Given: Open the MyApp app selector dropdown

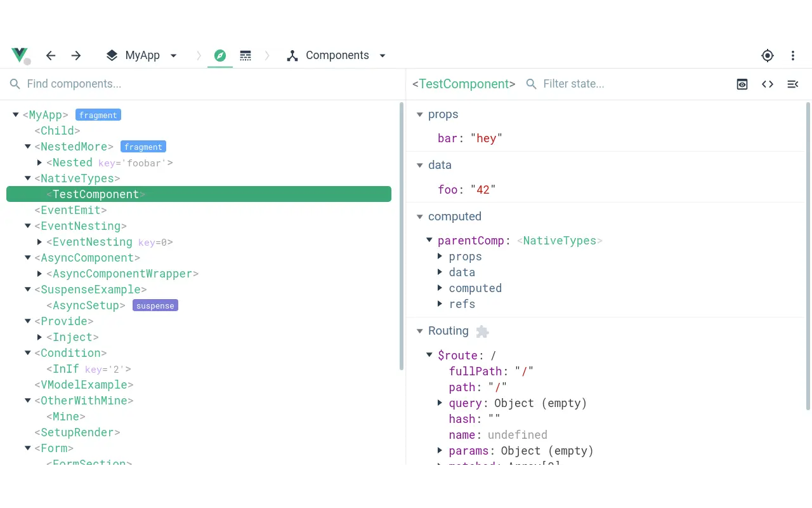Looking at the screenshot, I should pos(173,56).
